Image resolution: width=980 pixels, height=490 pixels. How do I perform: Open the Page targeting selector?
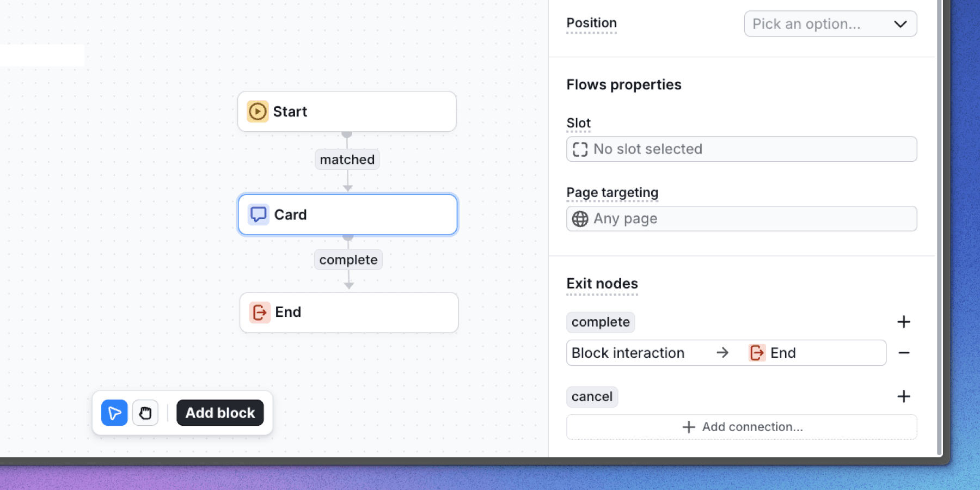741,219
